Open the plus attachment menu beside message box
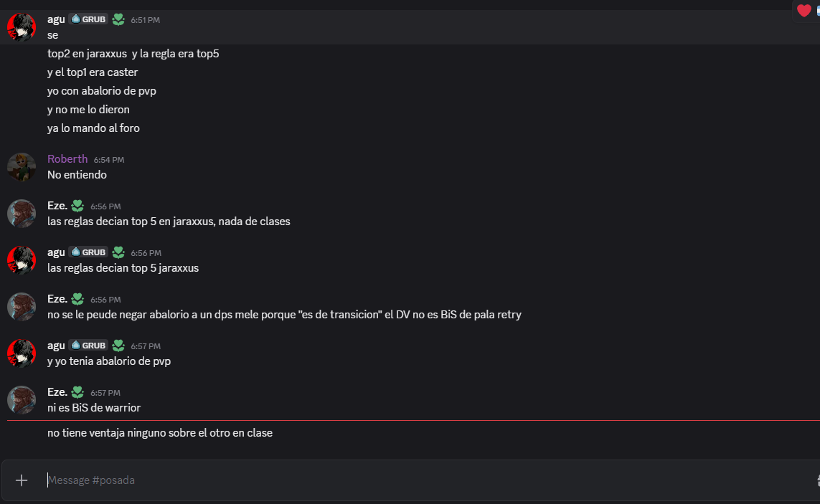 pyautogui.click(x=22, y=480)
